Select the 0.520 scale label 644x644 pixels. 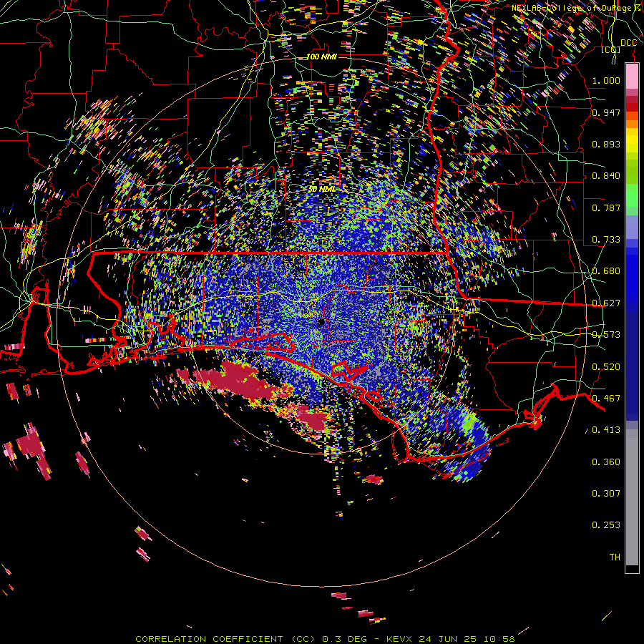[x=606, y=367]
